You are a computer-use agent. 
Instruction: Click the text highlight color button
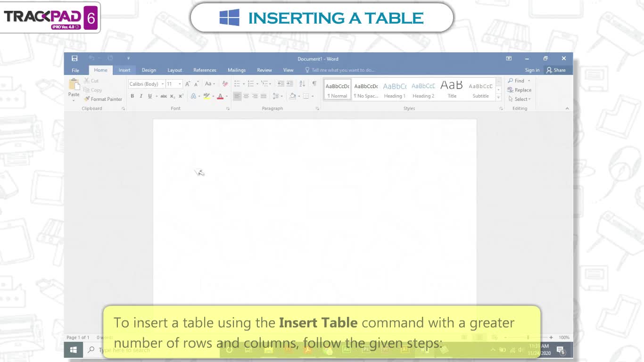coord(206,96)
